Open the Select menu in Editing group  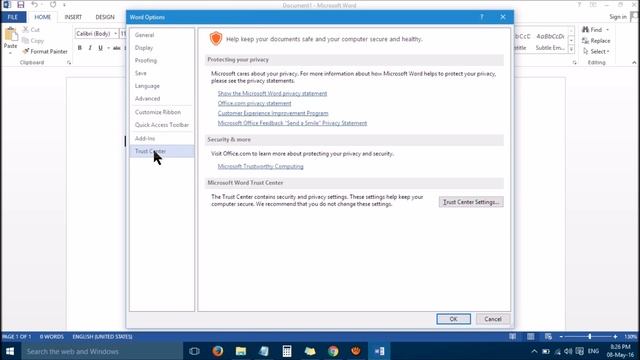coord(596,51)
